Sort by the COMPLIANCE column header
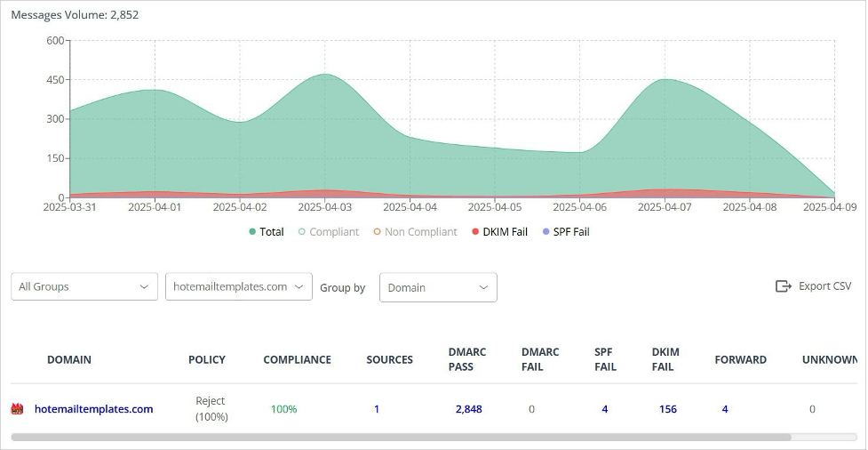 click(297, 360)
